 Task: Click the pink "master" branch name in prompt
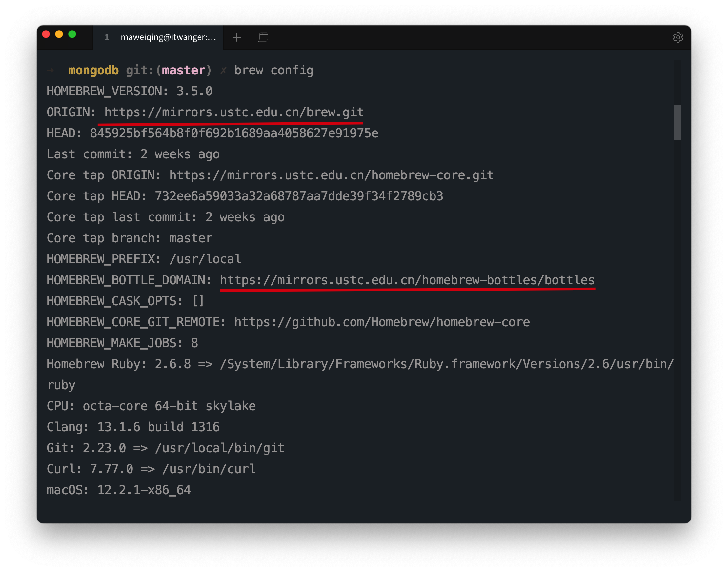click(184, 70)
